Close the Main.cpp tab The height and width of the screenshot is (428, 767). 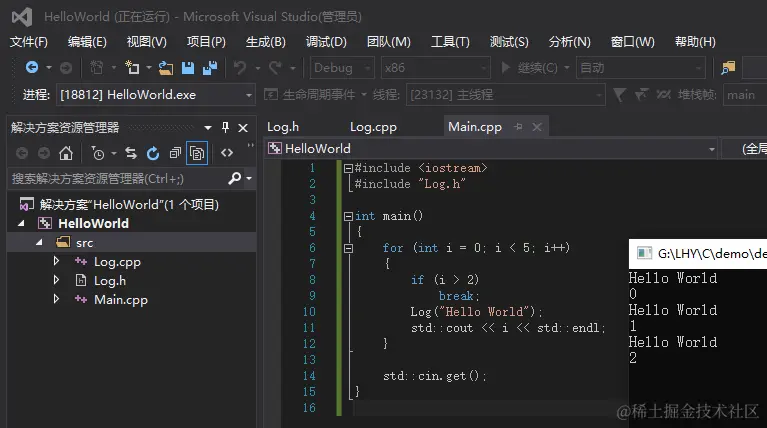pos(537,127)
